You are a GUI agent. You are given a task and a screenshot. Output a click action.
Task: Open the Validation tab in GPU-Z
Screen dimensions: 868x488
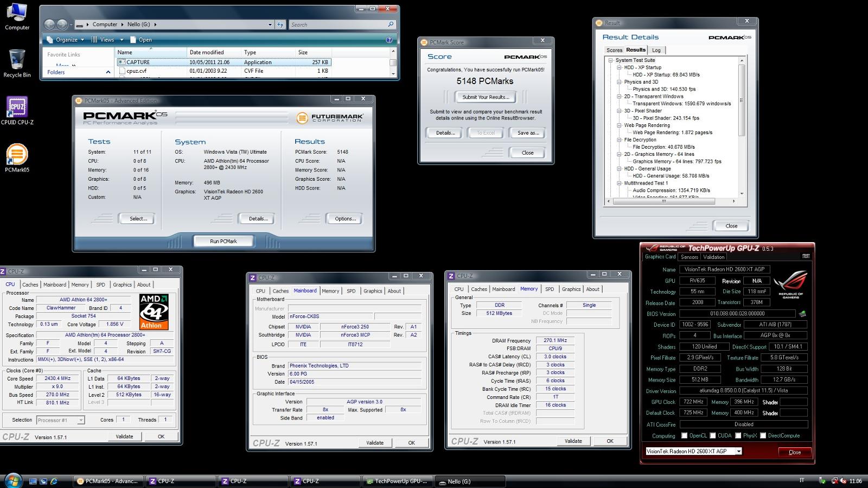pyautogui.click(x=713, y=257)
